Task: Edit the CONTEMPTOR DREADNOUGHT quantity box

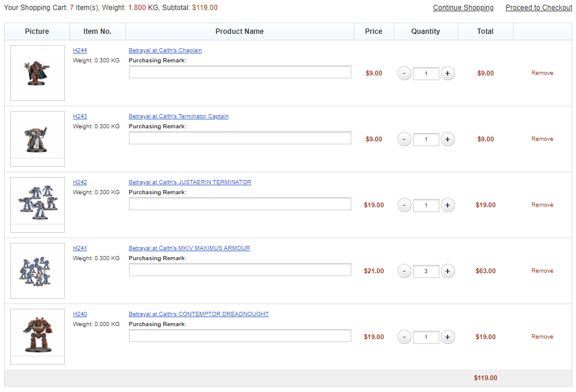Action: pyautogui.click(x=426, y=337)
